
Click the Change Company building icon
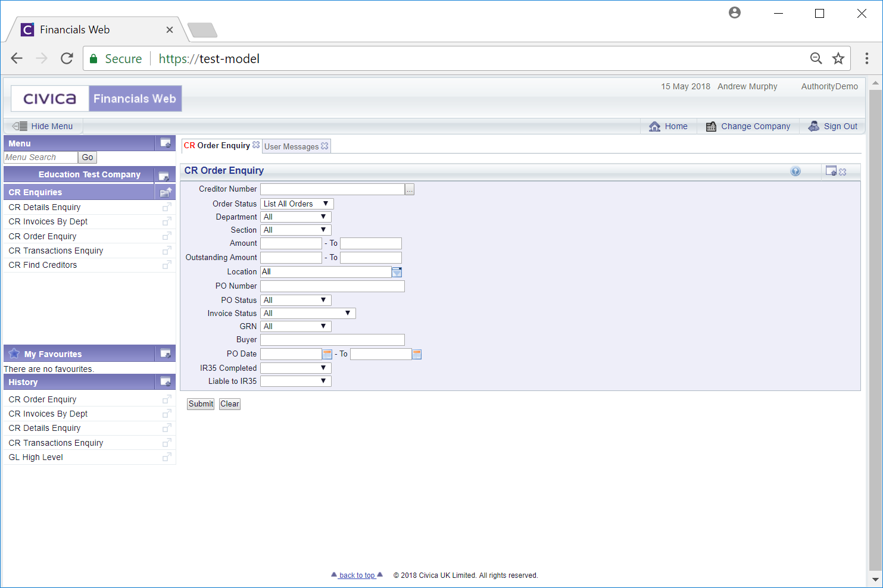pyautogui.click(x=711, y=126)
